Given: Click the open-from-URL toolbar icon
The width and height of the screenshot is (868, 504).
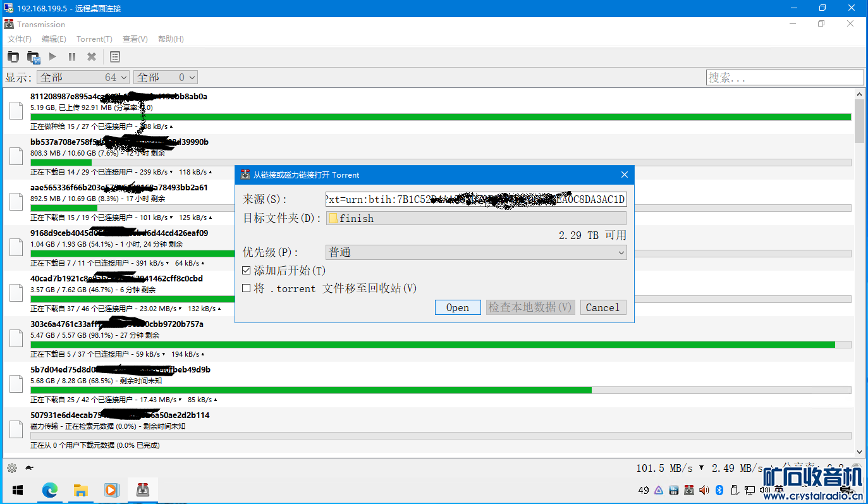Looking at the screenshot, I should click(34, 57).
